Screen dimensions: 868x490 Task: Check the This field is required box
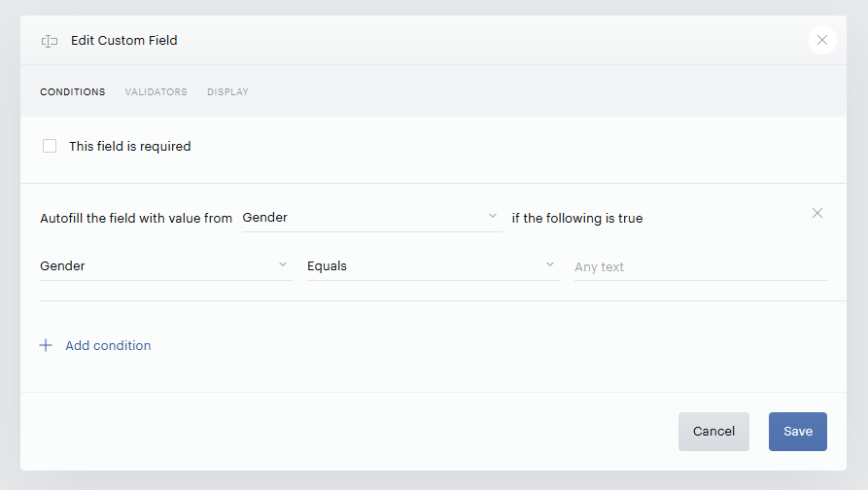[x=50, y=146]
